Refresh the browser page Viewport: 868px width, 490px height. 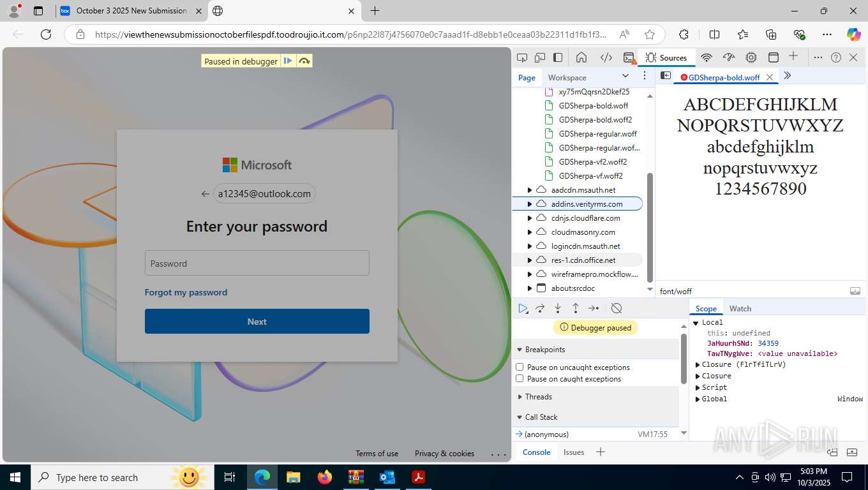point(45,34)
